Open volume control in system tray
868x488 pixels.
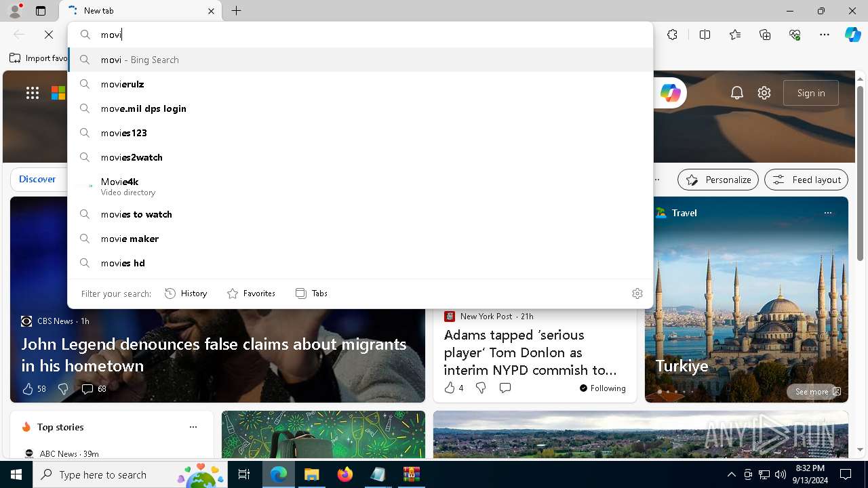coord(780,474)
